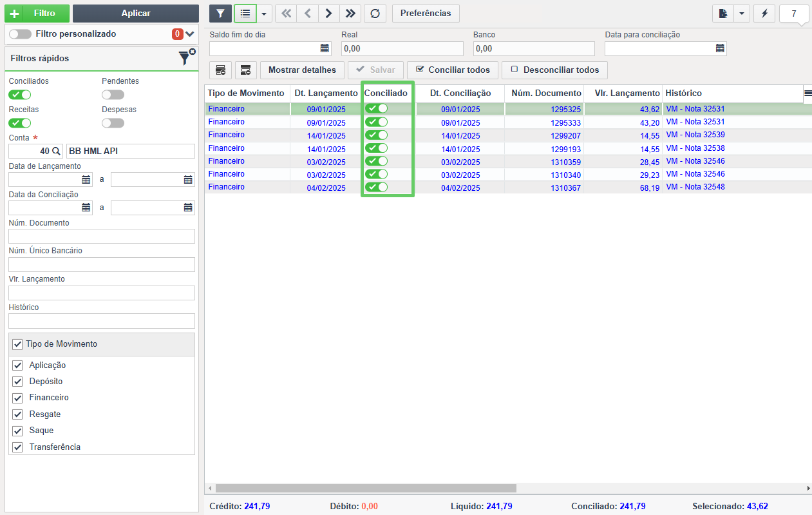Click the scrollbar left arrow at grid bottom
The width and height of the screenshot is (812, 515).
click(209, 489)
